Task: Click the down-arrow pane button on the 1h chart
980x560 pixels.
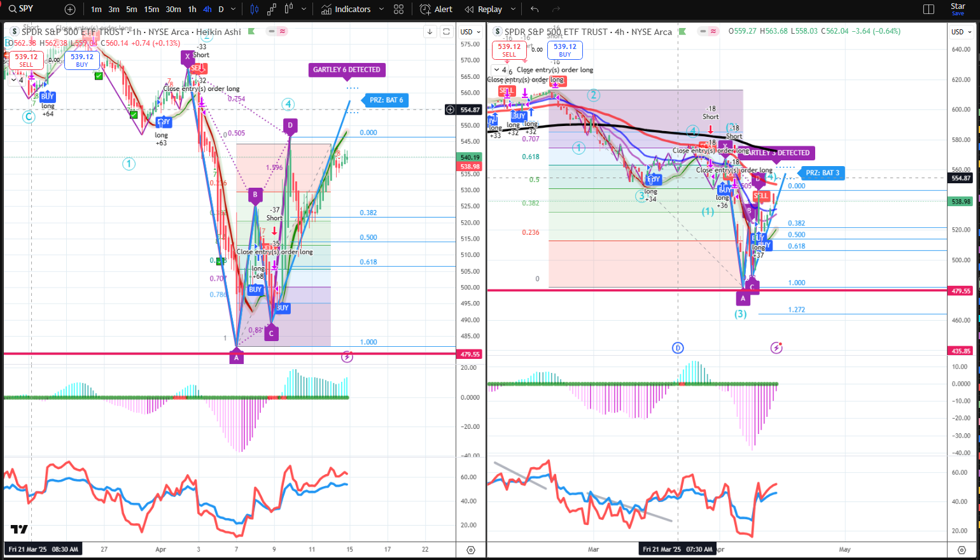Action: tap(430, 31)
